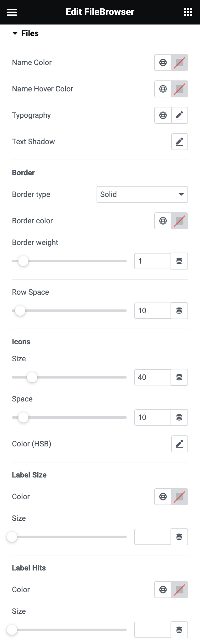Screen dimensions: 200x644
Task: Select Solid in the Border type selector
Action: pyautogui.click(x=142, y=194)
